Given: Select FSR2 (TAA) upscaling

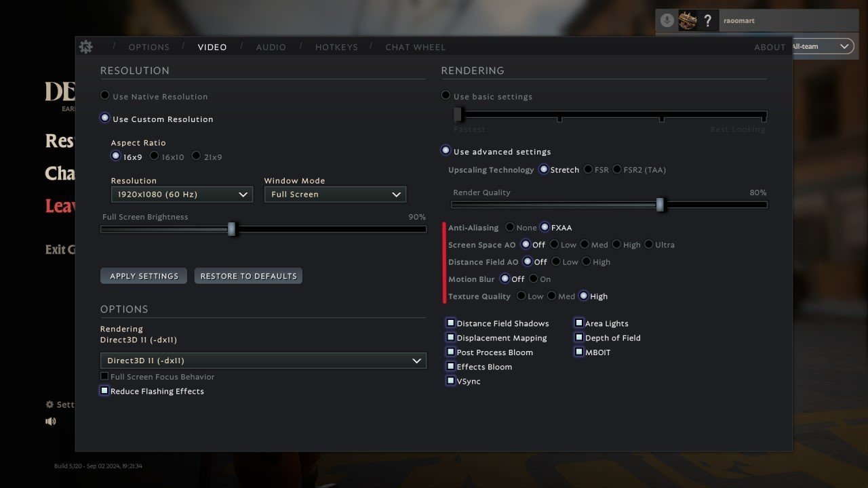Looking at the screenshot, I should click(617, 169).
